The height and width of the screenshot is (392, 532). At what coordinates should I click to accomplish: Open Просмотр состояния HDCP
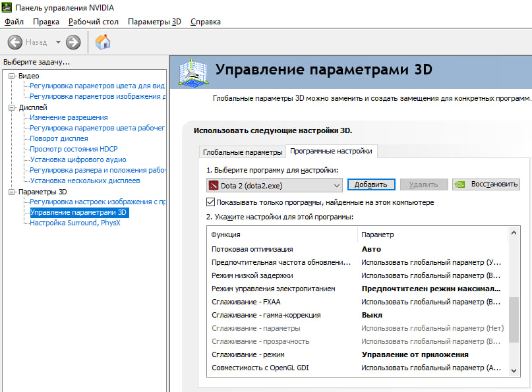pyautogui.click(x=74, y=149)
